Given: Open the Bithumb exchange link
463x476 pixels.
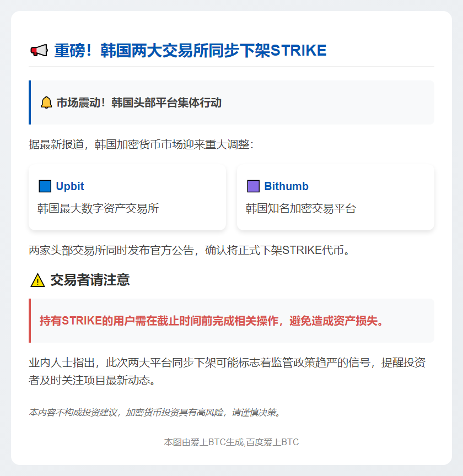Looking at the screenshot, I should click(x=286, y=186).
